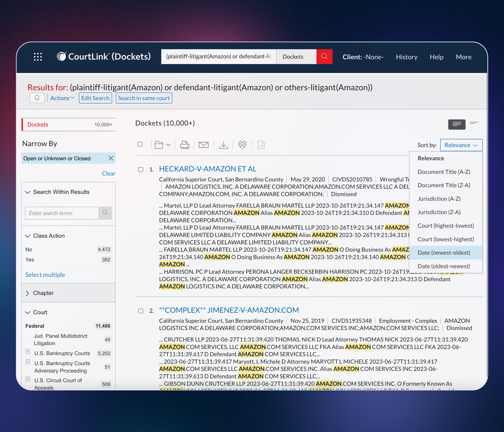
Task: Sort by Court (highest-lowest)
Action: [446, 226]
